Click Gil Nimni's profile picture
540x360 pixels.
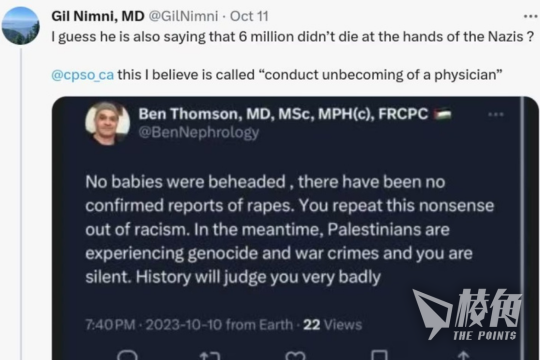[21, 26]
